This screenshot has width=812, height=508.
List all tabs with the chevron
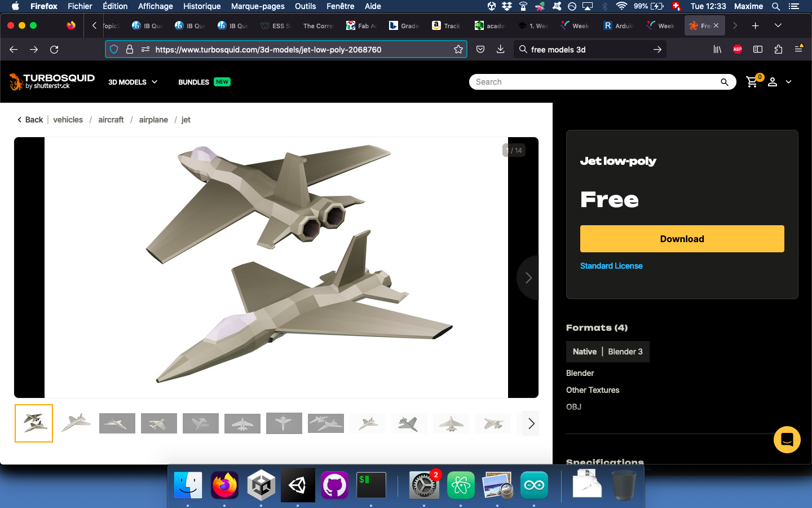(778, 25)
